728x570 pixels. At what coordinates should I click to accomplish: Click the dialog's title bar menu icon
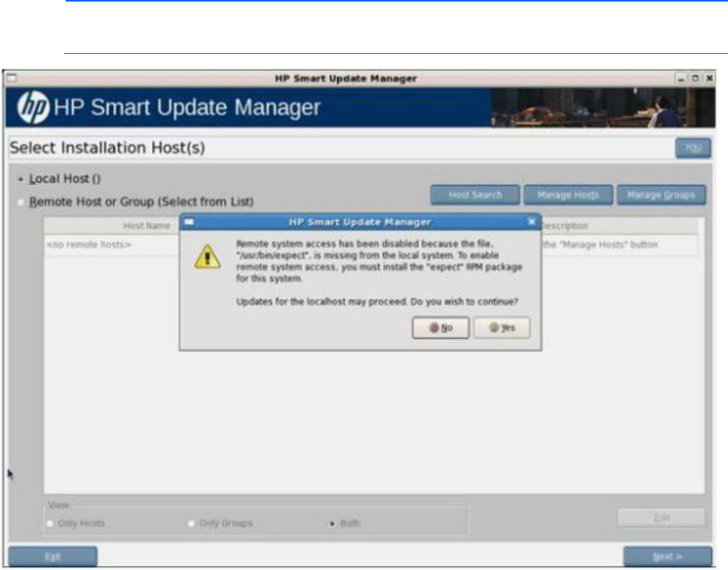click(189, 222)
